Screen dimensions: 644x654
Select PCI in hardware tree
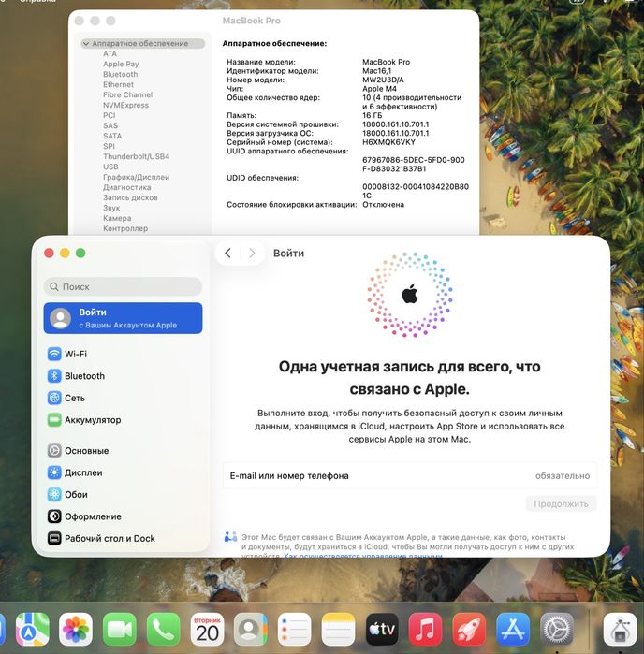pos(109,115)
